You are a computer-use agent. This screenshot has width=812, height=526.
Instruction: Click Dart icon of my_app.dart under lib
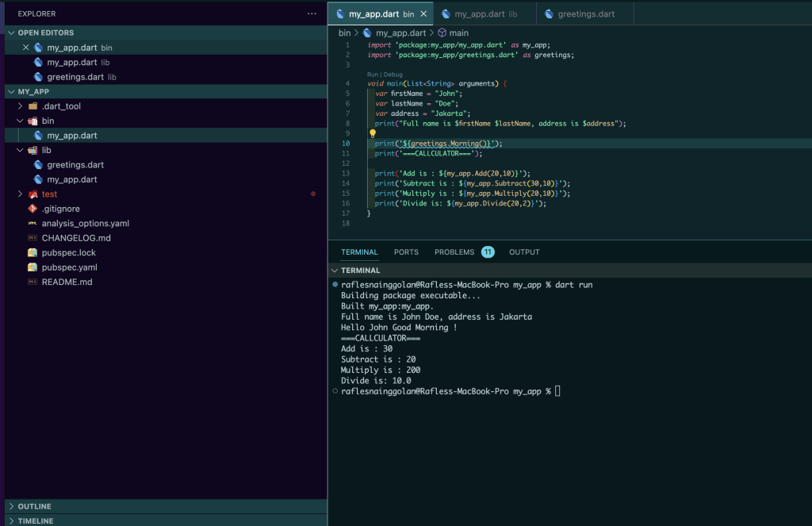[x=38, y=179]
